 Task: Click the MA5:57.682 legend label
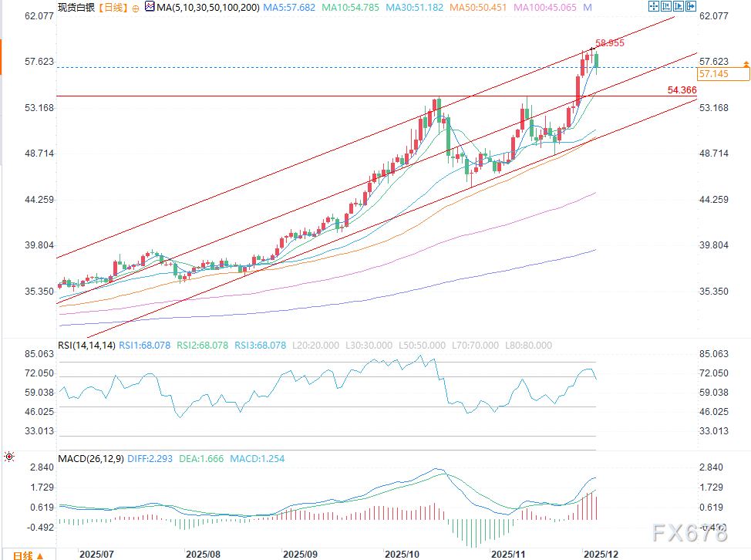click(289, 8)
